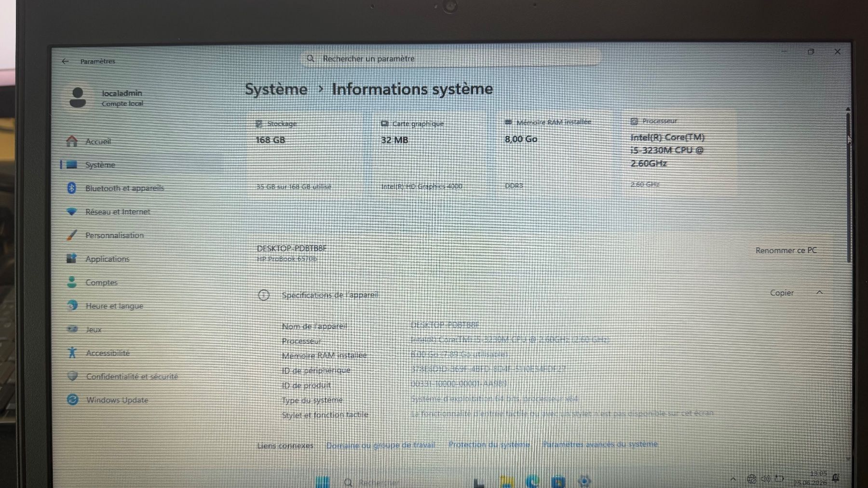Click the Système breadcrumb link
Image resolution: width=868 pixels, height=488 pixels.
point(276,89)
